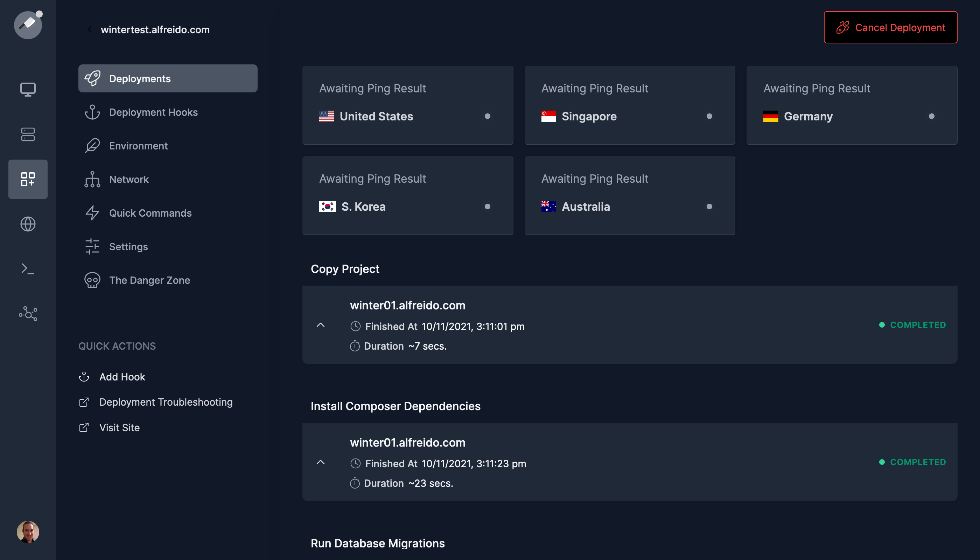The height and width of the screenshot is (560, 980).
Task: Click the terminal icon in the sidebar
Action: [27, 268]
